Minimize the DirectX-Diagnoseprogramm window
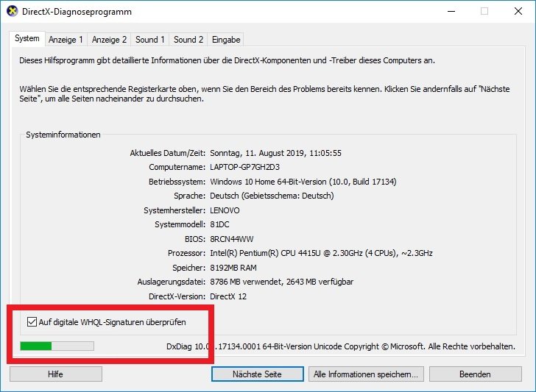 pyautogui.click(x=451, y=11)
